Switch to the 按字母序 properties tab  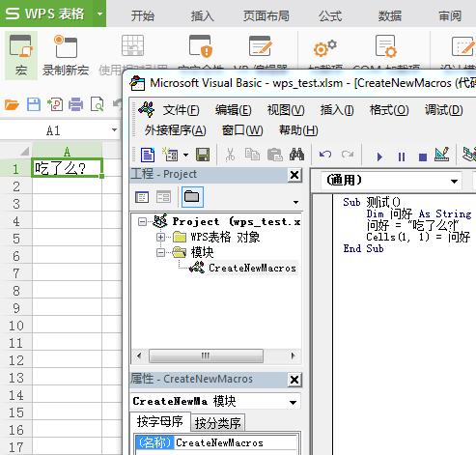159,421
